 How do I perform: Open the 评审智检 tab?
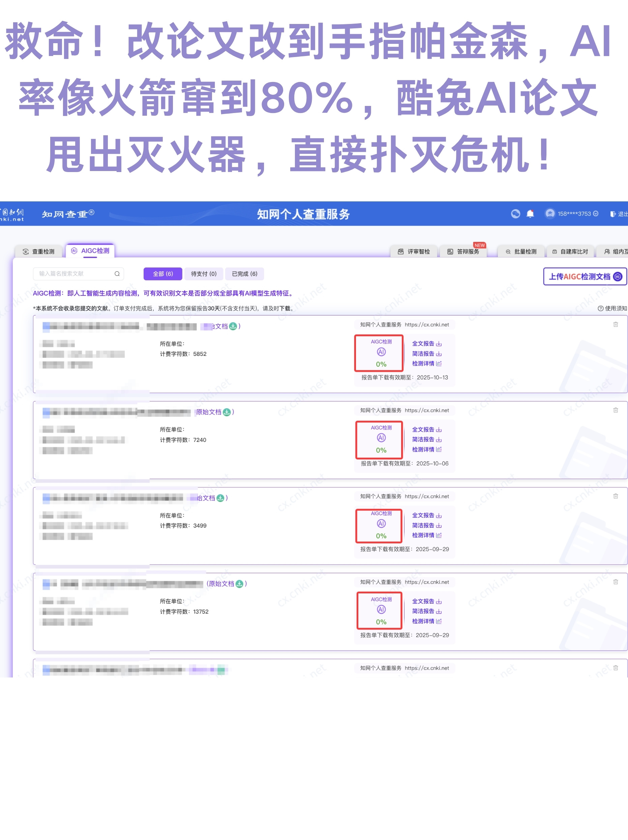coord(414,251)
